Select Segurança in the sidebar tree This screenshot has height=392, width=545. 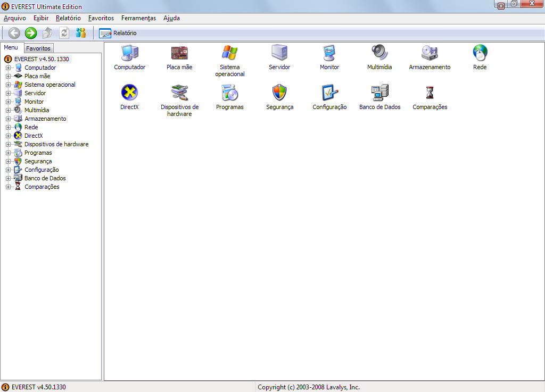pyautogui.click(x=38, y=161)
